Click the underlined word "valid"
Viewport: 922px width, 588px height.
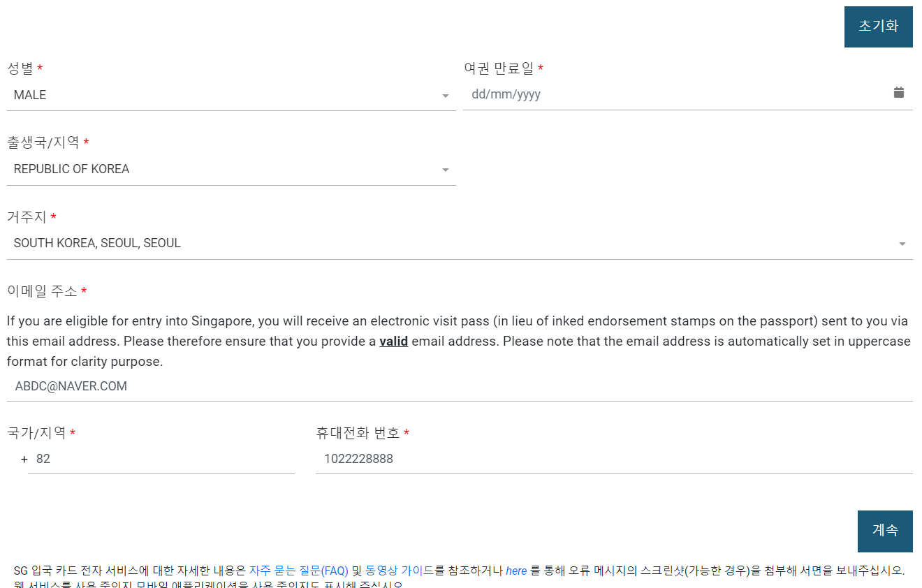pyautogui.click(x=393, y=341)
